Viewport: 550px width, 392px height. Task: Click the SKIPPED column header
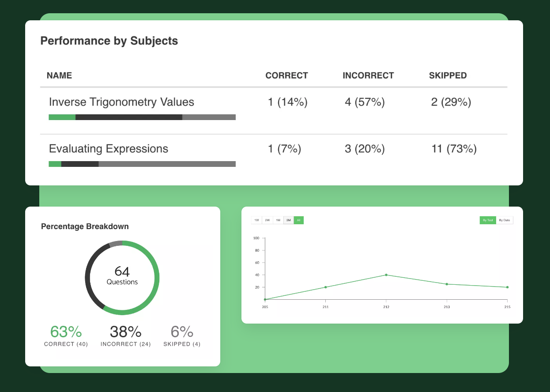448,75
